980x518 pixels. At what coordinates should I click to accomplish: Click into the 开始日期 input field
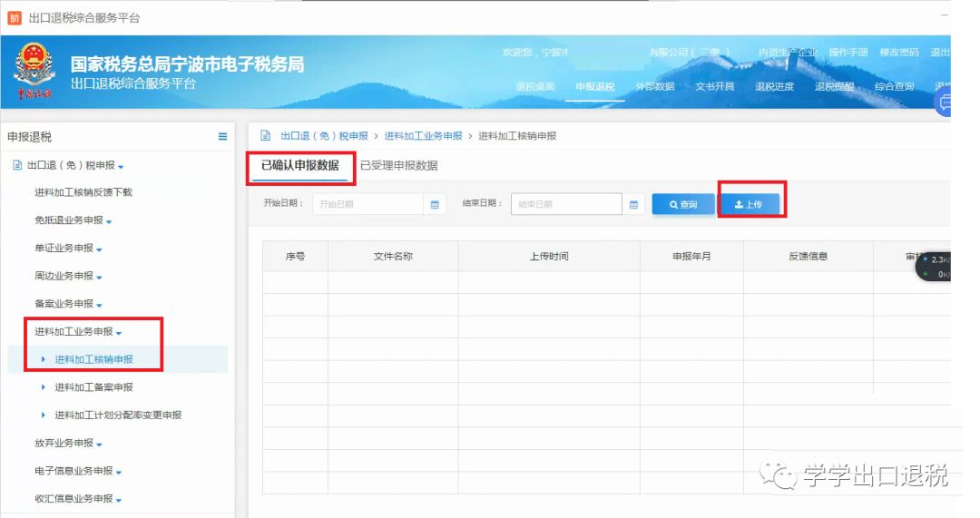pyautogui.click(x=368, y=204)
